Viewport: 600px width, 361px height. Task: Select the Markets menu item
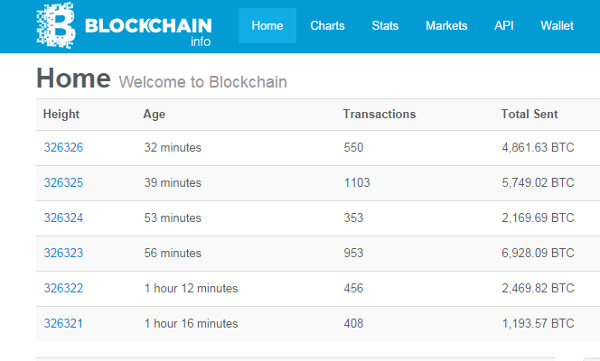446,26
